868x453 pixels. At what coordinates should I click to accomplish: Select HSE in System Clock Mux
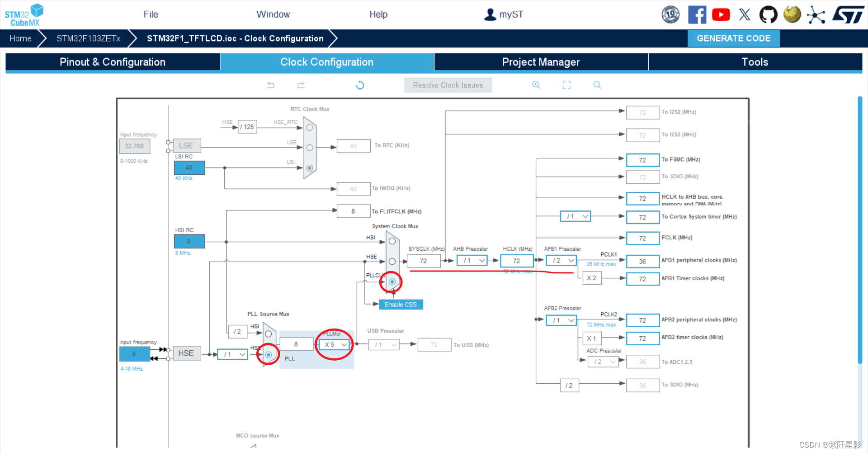click(392, 262)
